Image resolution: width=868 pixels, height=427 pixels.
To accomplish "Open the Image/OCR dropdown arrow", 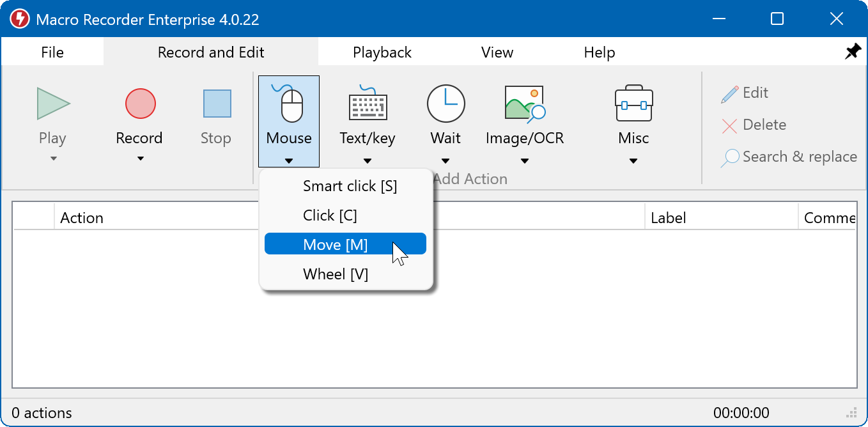I will (x=524, y=161).
